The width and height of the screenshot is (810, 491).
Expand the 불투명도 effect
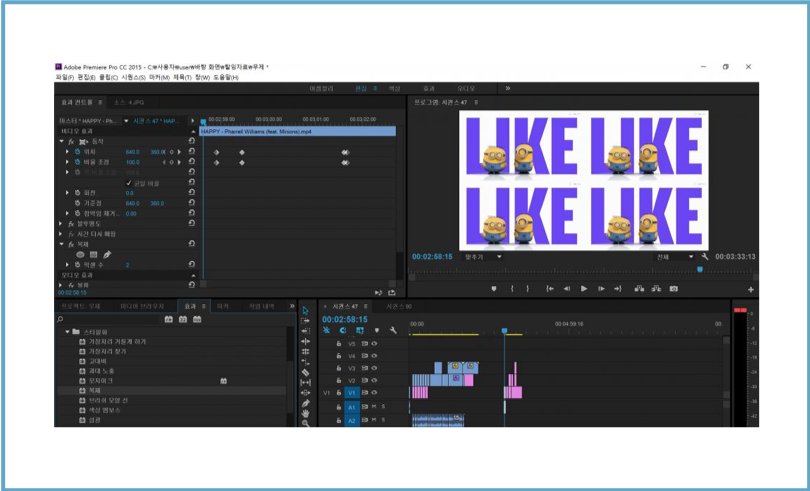tap(61, 224)
